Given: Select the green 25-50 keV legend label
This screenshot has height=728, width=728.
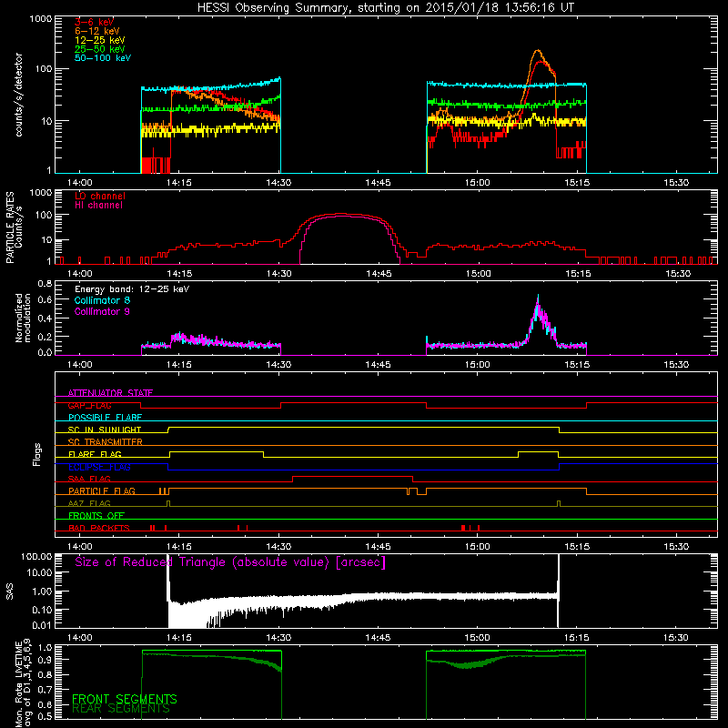Looking at the screenshot, I should 99,49.
